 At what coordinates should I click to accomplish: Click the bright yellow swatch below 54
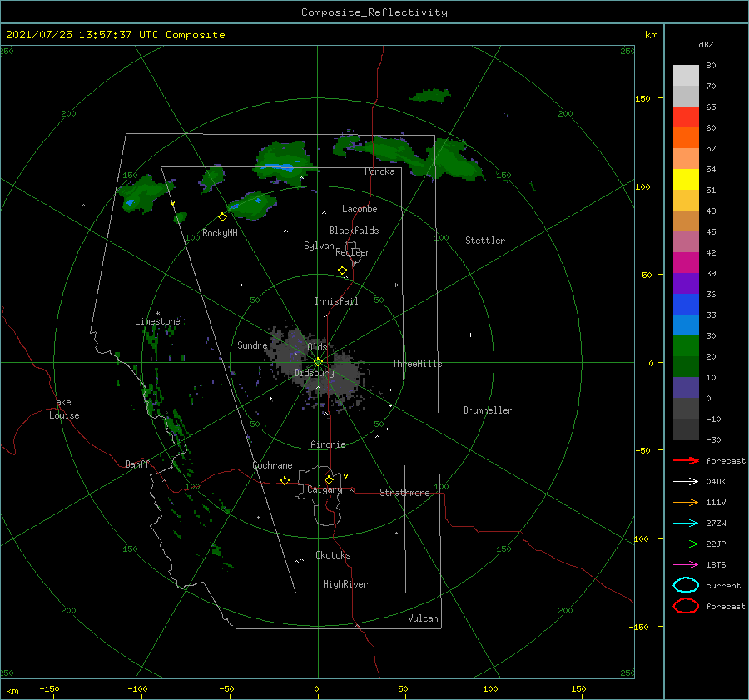(686, 180)
